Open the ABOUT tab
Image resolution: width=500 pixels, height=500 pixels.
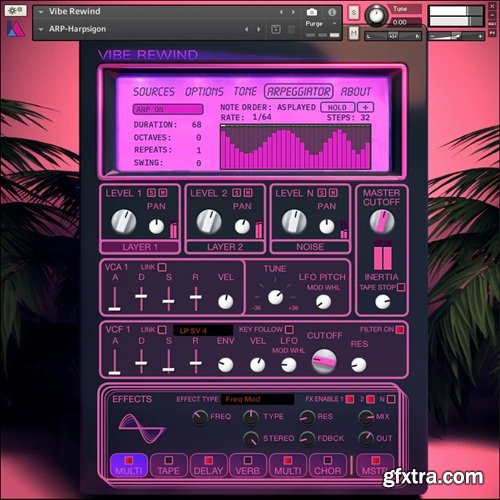[356, 92]
